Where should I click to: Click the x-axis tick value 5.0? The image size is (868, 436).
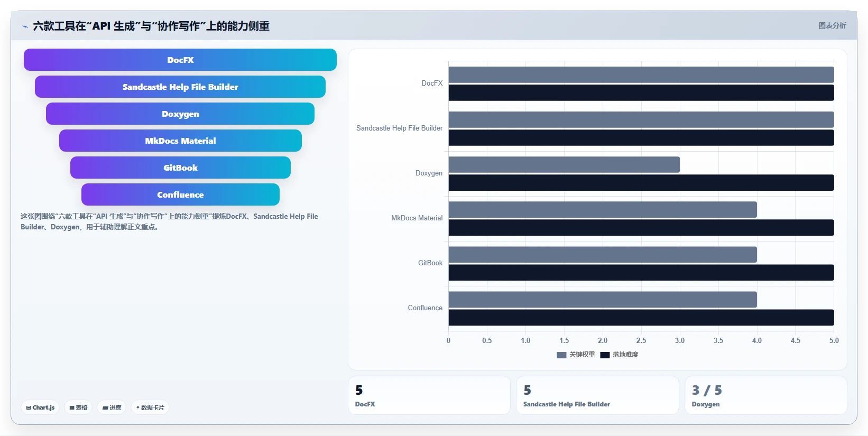point(834,340)
